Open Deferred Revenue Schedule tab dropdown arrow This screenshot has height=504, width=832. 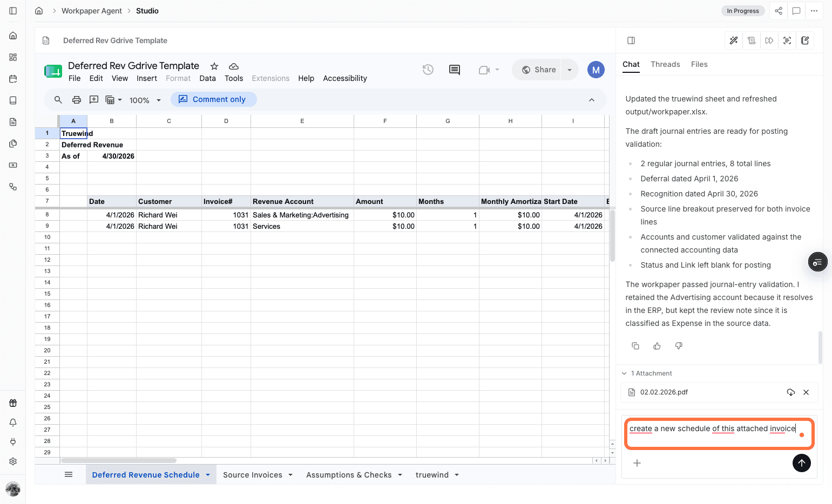pyautogui.click(x=208, y=475)
